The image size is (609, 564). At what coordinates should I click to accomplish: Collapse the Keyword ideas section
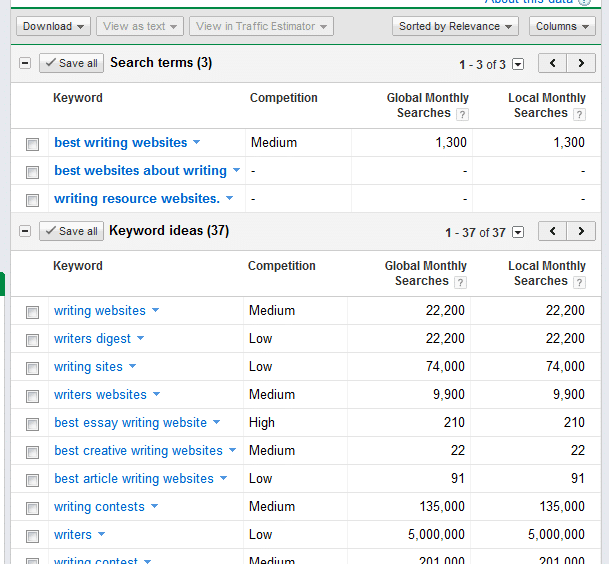(25, 231)
